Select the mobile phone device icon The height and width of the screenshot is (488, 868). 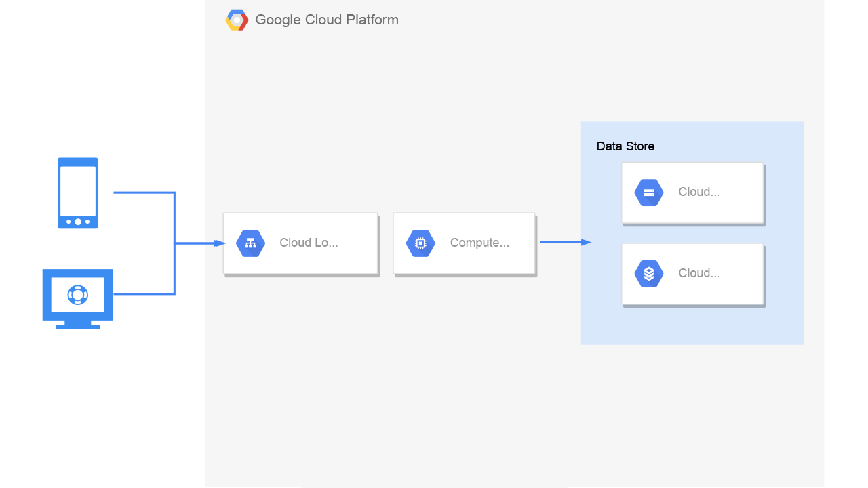(x=78, y=193)
